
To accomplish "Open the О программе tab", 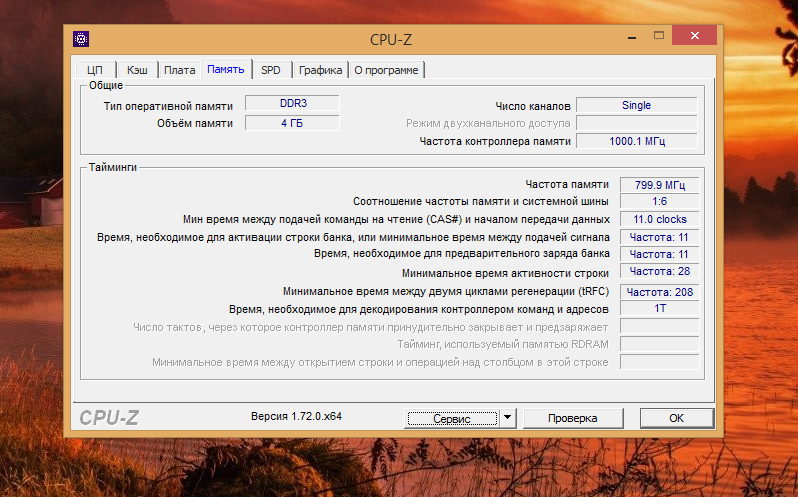I will pyautogui.click(x=386, y=70).
